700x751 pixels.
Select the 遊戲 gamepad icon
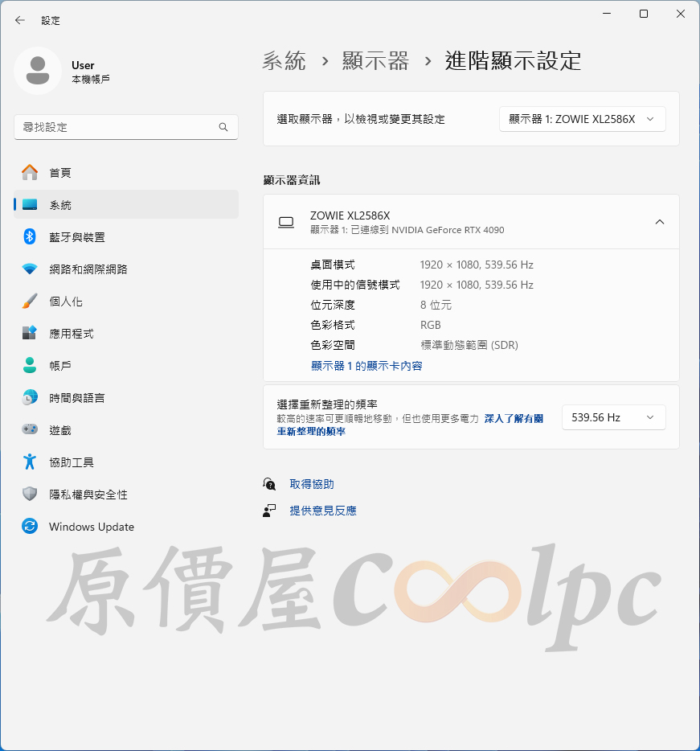pyautogui.click(x=30, y=429)
